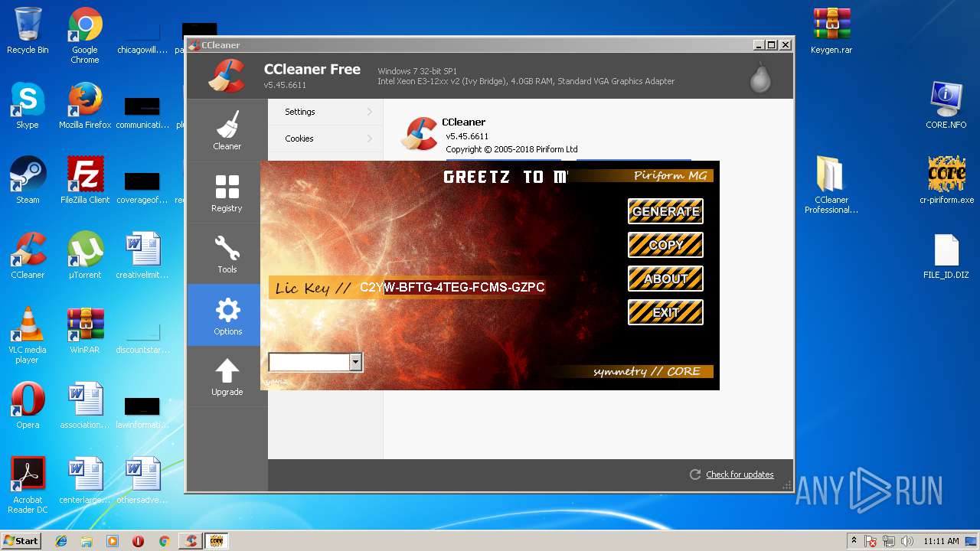Open Windows Media Player from taskbar

[x=113, y=541]
